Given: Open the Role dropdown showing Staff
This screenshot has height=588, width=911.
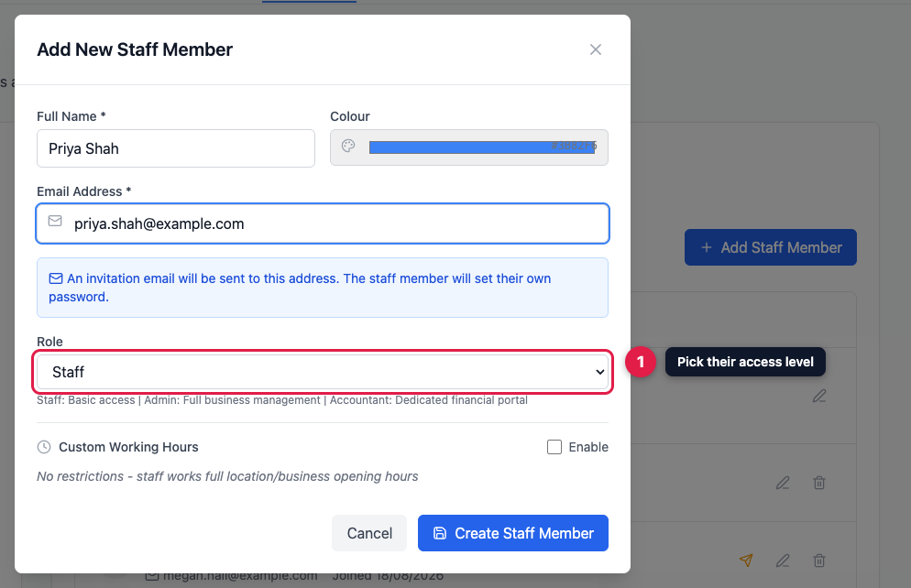Looking at the screenshot, I should [x=323, y=372].
